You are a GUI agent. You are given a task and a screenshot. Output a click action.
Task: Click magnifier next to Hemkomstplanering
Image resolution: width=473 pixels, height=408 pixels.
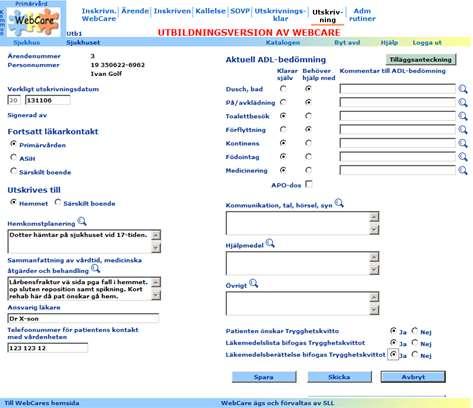click(x=82, y=221)
